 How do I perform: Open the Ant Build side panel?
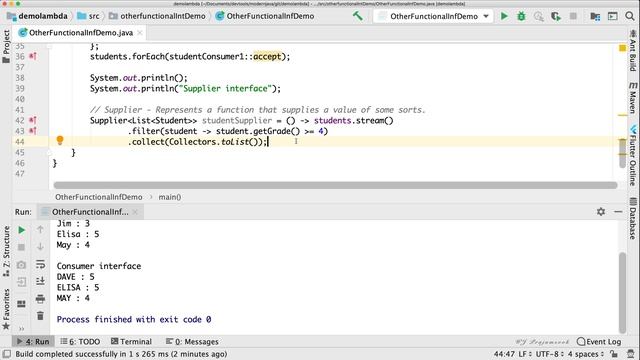click(x=633, y=51)
